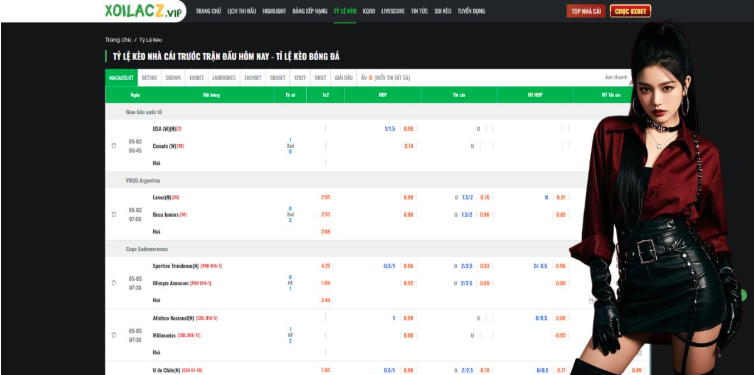Select the SBOBET bookmaker tab

click(278, 78)
